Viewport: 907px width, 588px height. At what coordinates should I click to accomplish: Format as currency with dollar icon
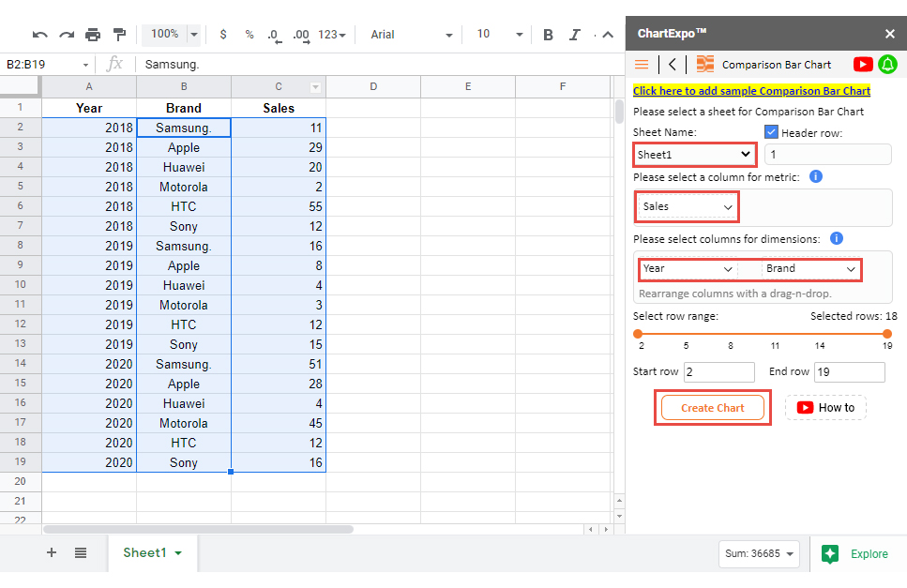tap(223, 35)
